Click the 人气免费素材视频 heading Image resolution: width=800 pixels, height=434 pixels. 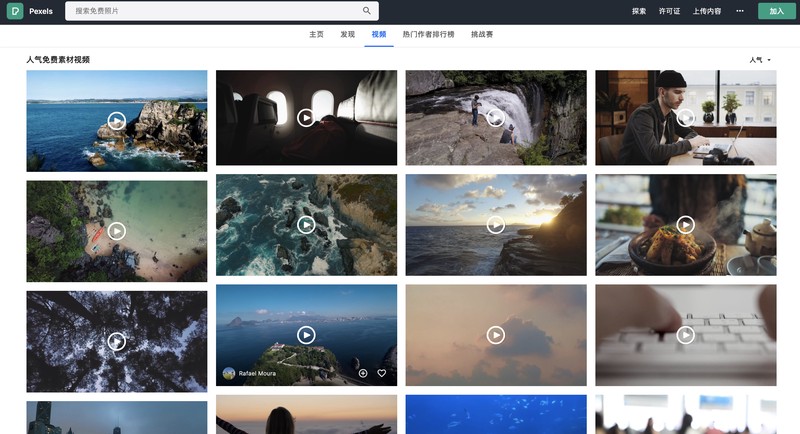click(x=58, y=60)
